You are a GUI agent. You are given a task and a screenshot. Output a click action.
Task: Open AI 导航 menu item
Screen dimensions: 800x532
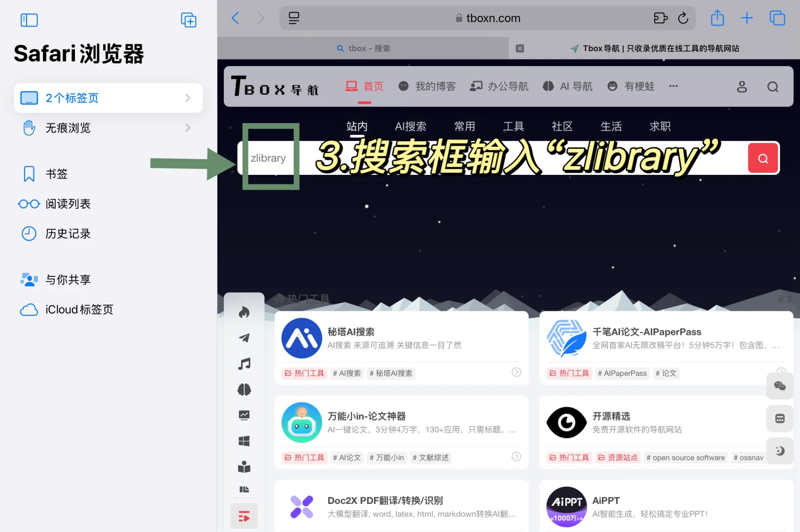567,87
